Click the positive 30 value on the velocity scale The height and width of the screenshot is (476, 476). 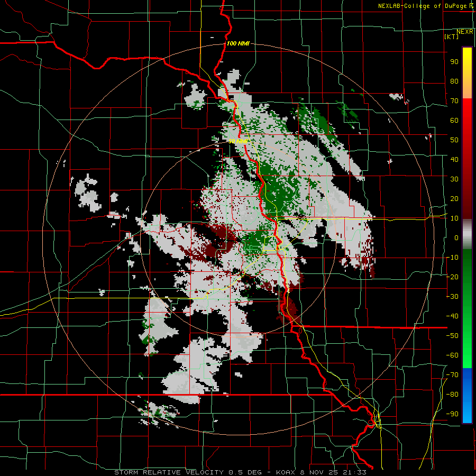454,179
